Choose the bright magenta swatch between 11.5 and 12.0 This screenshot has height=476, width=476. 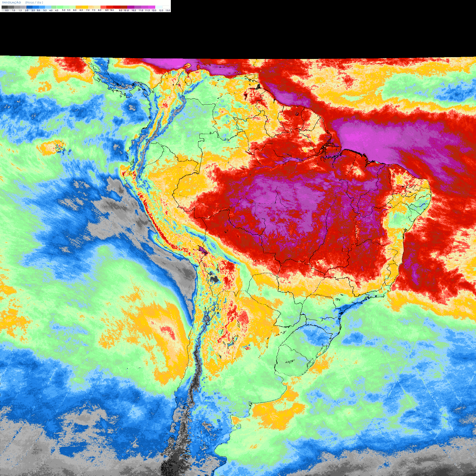(x=152, y=7)
